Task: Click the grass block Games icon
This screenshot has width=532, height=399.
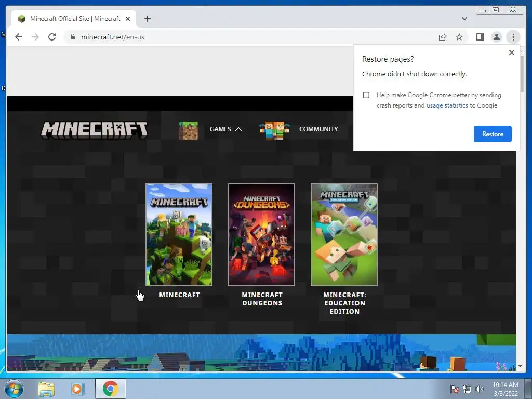Action: (188, 130)
